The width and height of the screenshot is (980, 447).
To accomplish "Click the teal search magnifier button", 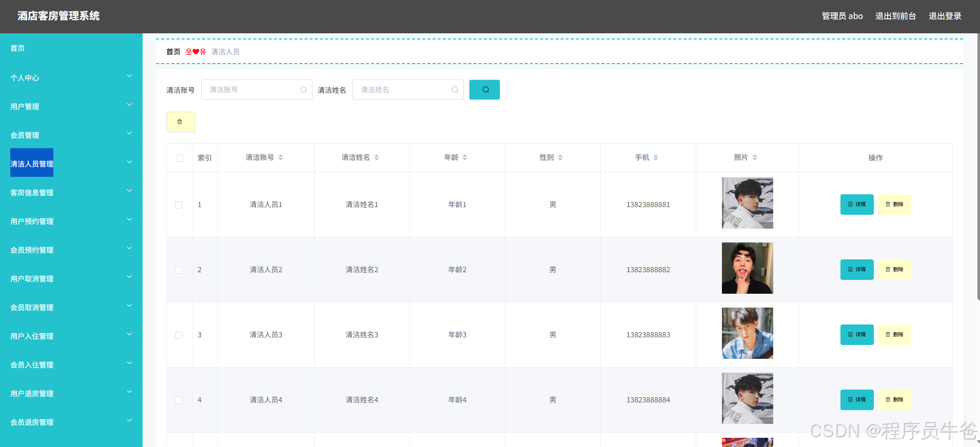I will (x=484, y=90).
